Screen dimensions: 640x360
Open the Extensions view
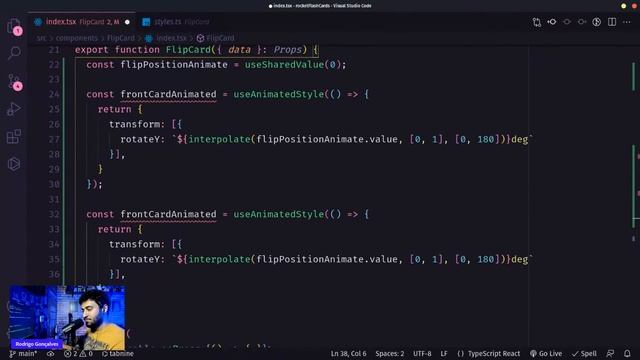pos(14,137)
